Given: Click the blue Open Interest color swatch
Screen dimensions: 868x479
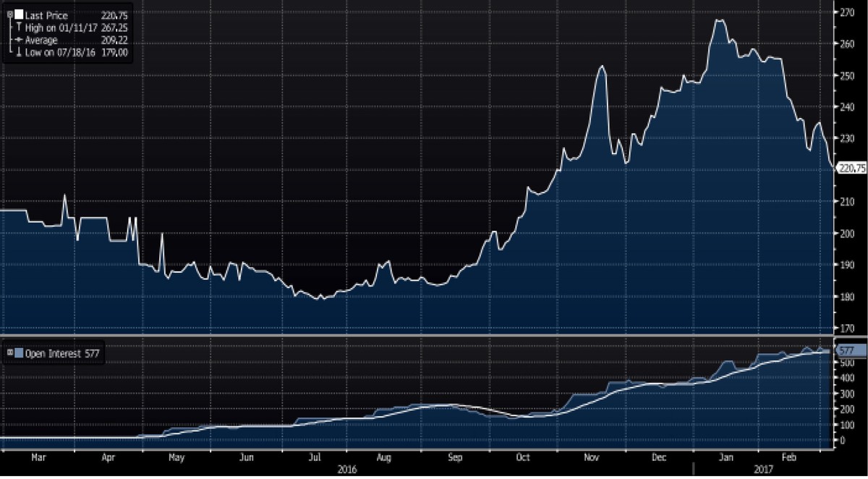Looking at the screenshot, I should [19, 352].
